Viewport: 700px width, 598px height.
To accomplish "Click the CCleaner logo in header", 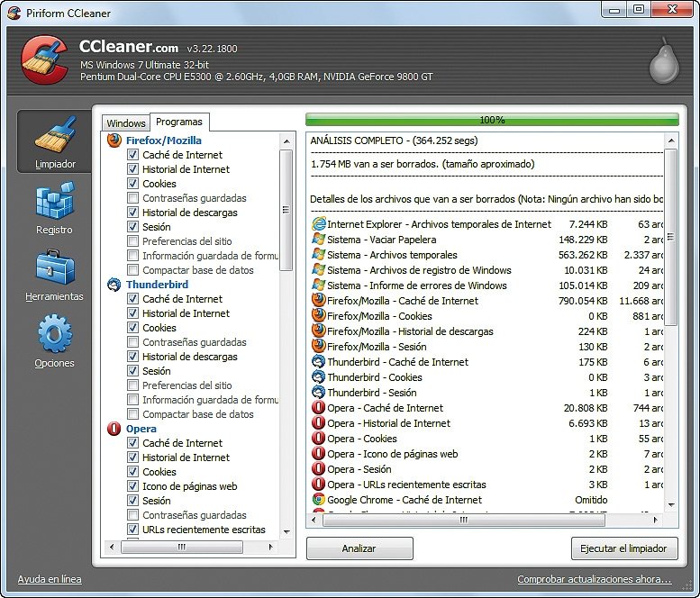I will pyautogui.click(x=44, y=60).
